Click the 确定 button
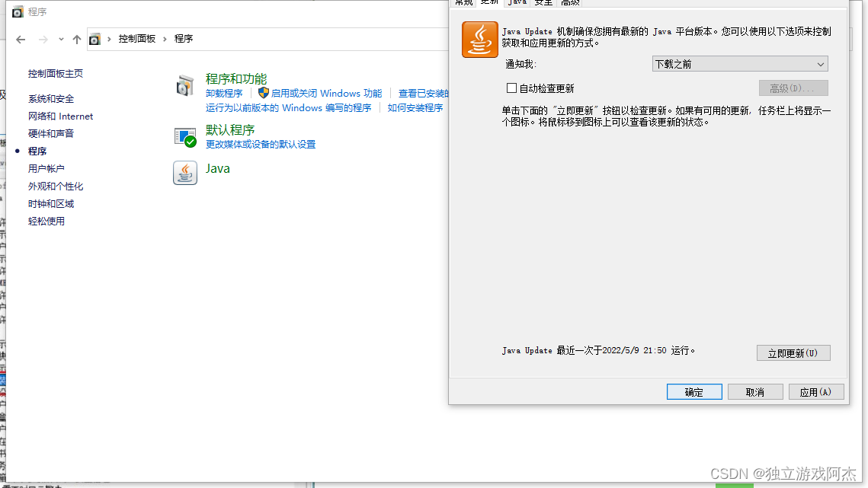 click(694, 392)
